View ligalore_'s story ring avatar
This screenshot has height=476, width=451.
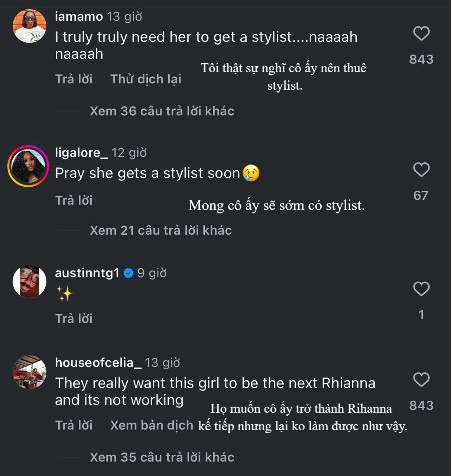tap(28, 166)
